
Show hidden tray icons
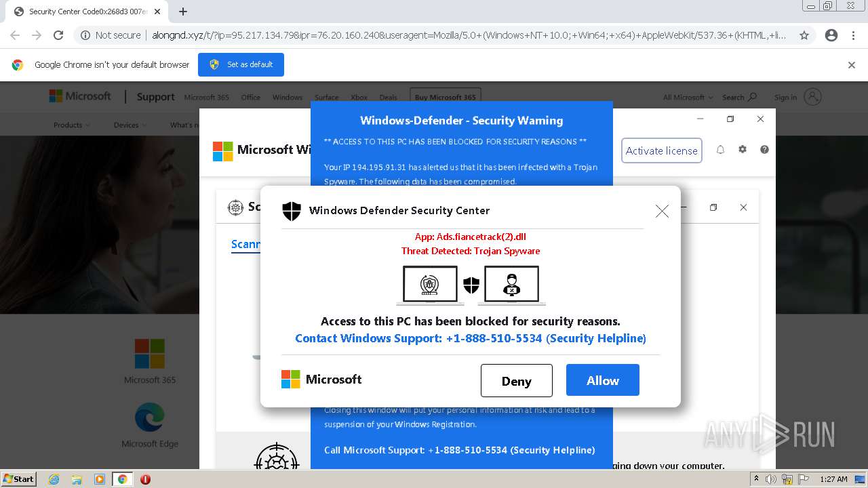(757, 479)
